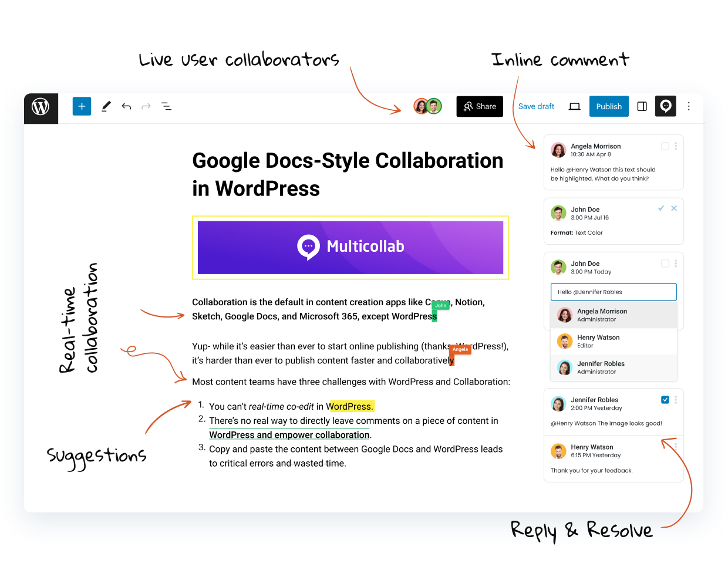The width and height of the screenshot is (728, 587).
Task: Open the three-dot options menu in the top toolbar
Action: pyautogui.click(x=689, y=106)
